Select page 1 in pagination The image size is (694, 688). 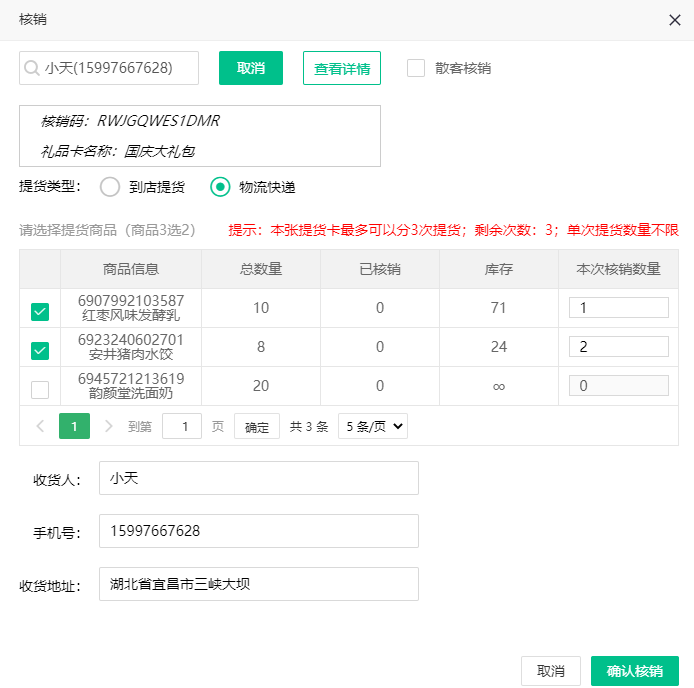point(74,426)
